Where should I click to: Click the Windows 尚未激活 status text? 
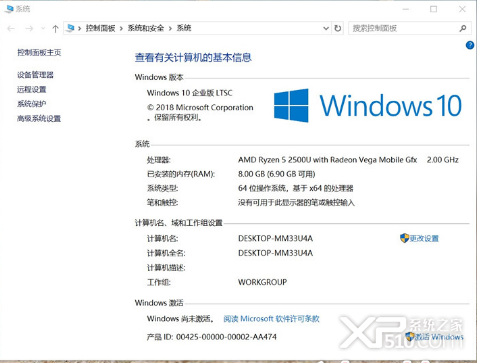[180, 319]
